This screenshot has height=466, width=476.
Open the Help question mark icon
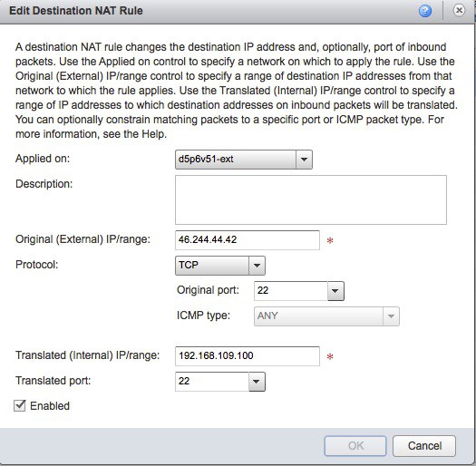click(425, 11)
